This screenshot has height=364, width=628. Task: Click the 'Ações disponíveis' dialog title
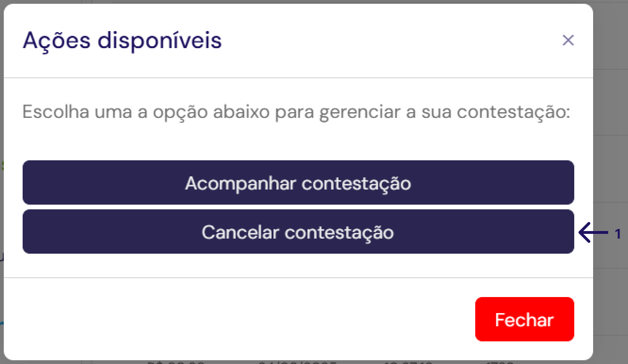click(x=122, y=41)
